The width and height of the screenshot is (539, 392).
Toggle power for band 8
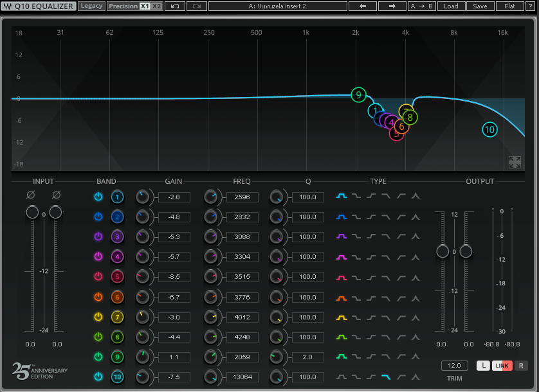click(98, 337)
